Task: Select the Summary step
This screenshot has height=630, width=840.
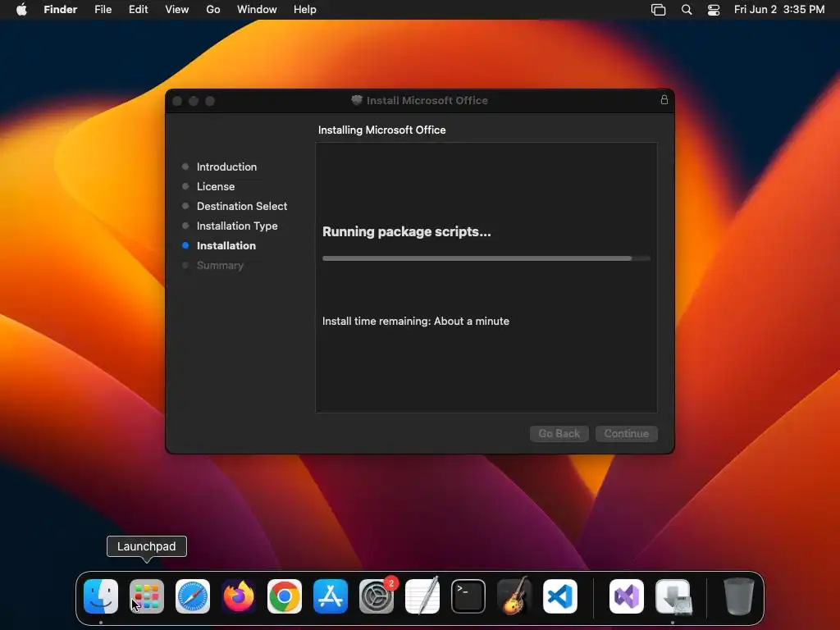Action: (x=220, y=265)
